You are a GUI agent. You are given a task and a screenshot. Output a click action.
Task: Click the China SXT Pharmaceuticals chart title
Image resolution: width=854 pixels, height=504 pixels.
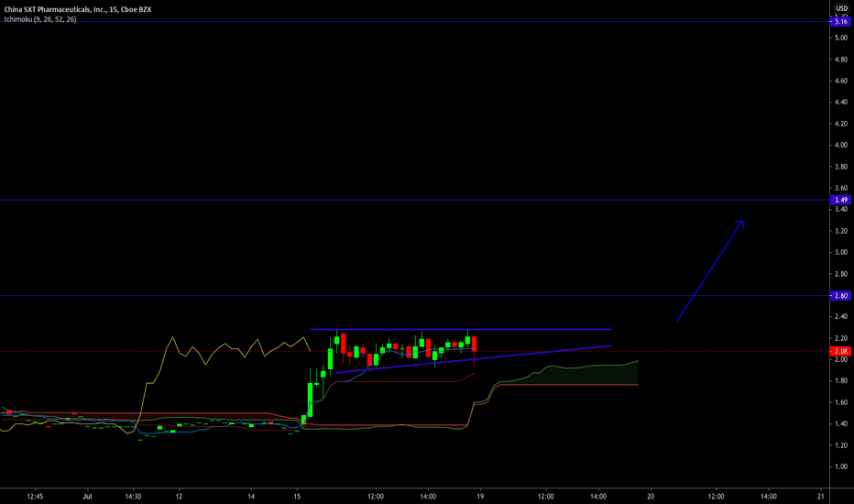coord(78,9)
